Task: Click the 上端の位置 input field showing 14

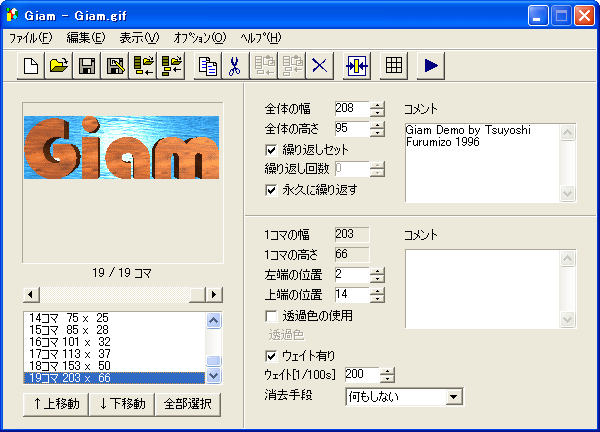Action: 352,295
